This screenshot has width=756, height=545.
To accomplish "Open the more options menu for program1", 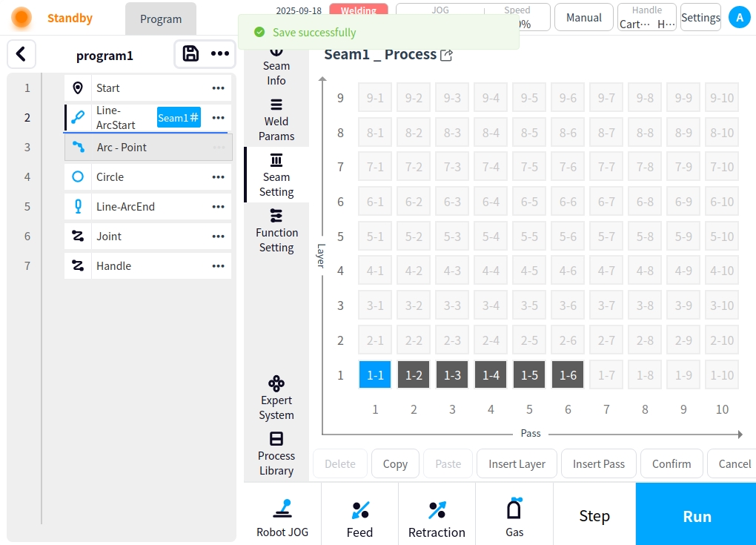I will (219, 53).
